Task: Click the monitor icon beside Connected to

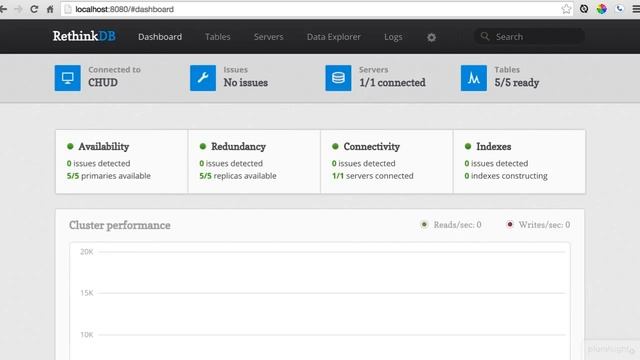Action: coord(68,78)
